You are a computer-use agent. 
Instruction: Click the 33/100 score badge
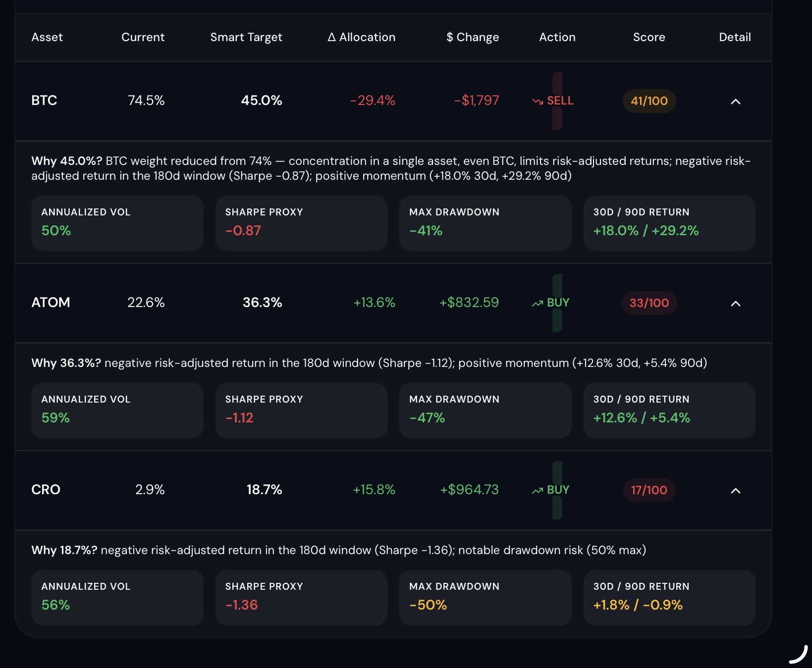649,303
